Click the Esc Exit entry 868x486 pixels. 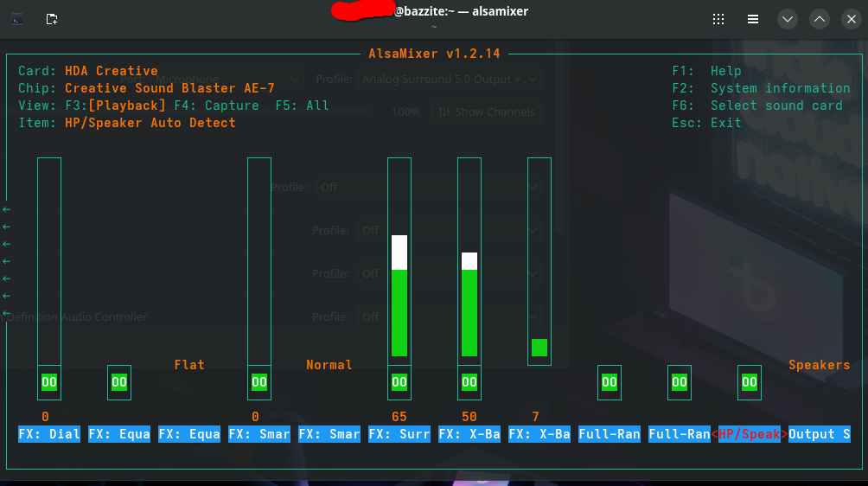tap(707, 122)
